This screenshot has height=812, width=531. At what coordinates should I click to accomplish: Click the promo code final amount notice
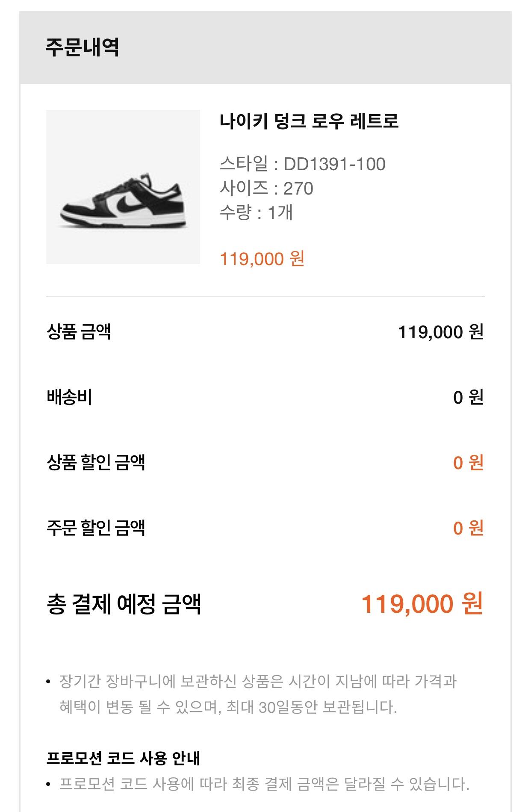click(x=264, y=784)
